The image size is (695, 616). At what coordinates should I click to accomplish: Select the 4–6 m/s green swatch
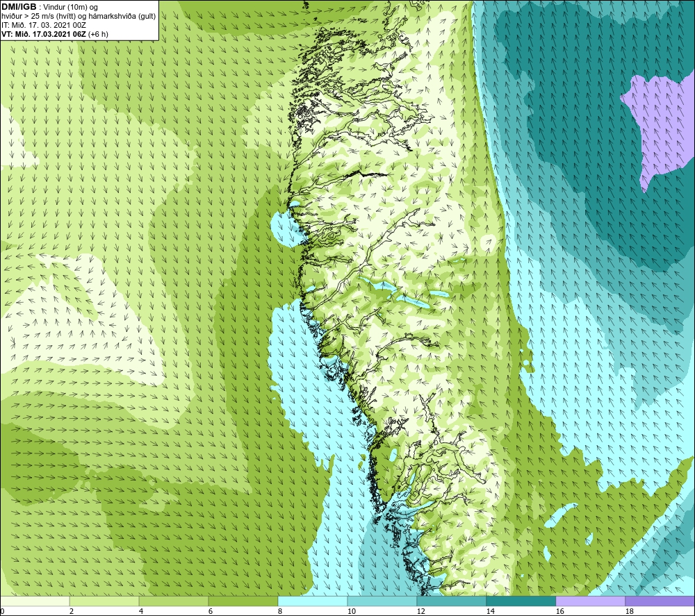click(174, 601)
